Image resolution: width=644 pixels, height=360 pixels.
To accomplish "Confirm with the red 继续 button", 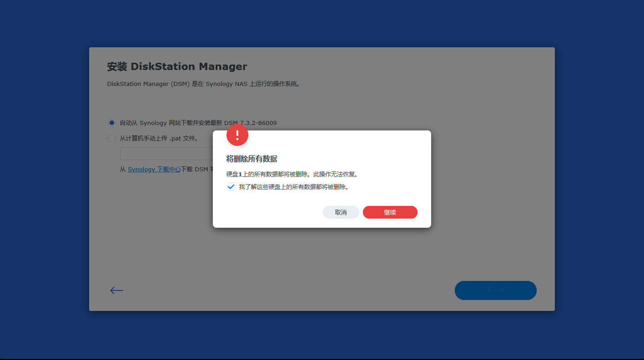I will (390, 212).
